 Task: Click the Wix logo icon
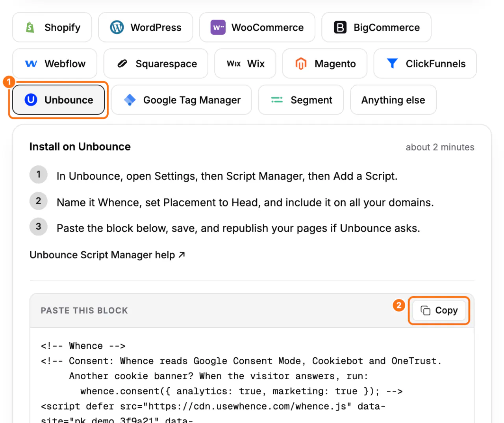tap(234, 64)
